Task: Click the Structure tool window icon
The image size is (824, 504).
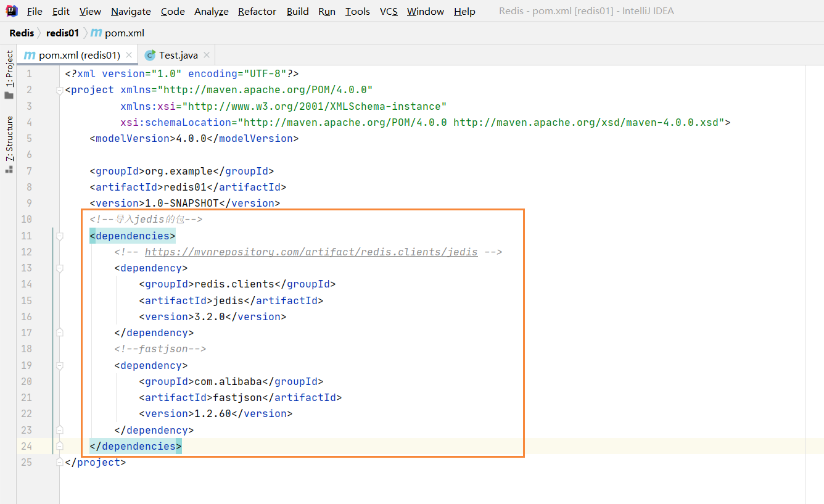Action: [9, 169]
